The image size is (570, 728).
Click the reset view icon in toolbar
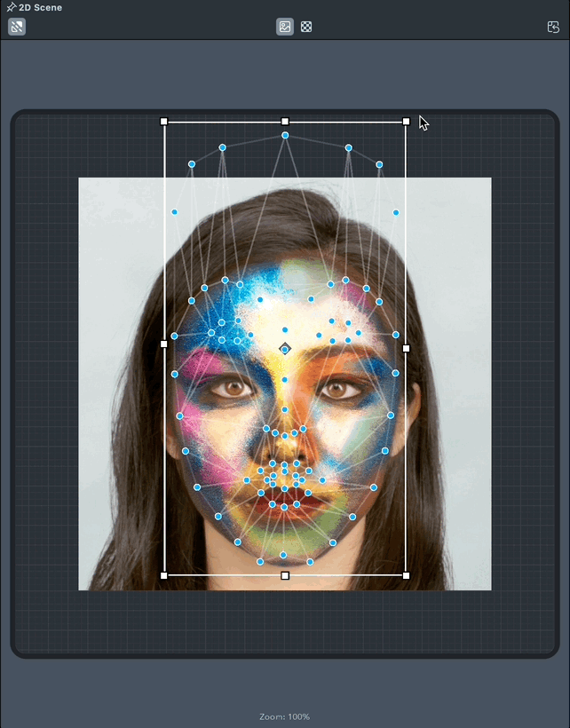tap(553, 27)
